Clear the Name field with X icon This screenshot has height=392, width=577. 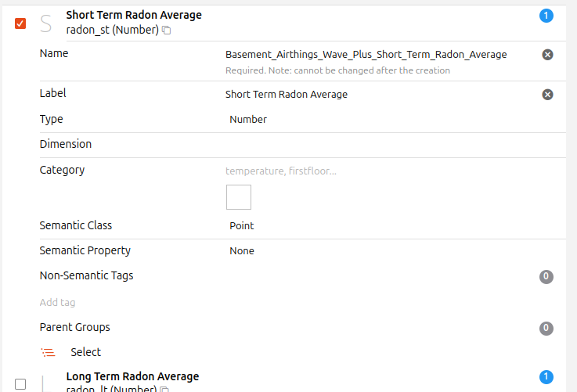pyautogui.click(x=547, y=55)
